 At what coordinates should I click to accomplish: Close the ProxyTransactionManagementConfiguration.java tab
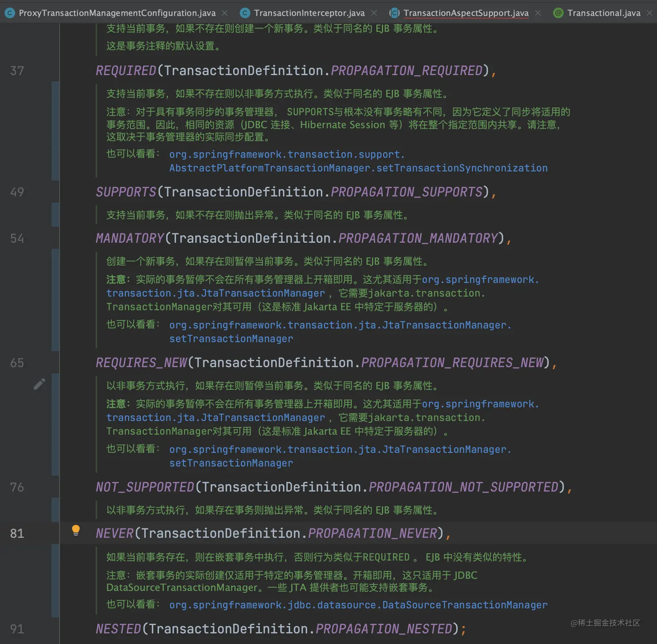[x=225, y=13]
